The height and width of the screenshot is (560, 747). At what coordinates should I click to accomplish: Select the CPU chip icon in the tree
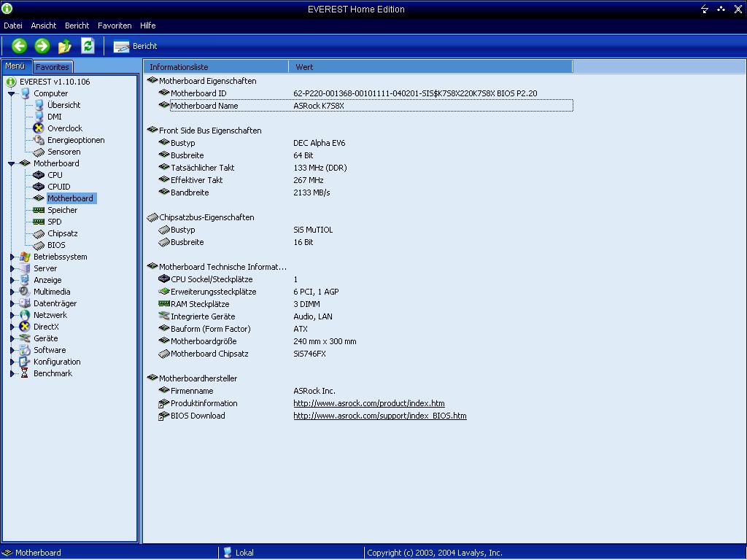click(x=39, y=175)
